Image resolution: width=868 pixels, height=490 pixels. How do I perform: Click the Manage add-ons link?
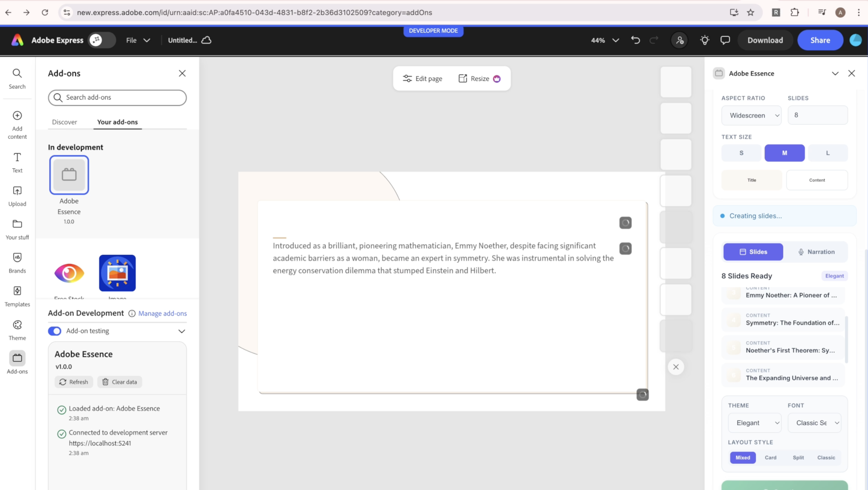pyautogui.click(x=162, y=313)
